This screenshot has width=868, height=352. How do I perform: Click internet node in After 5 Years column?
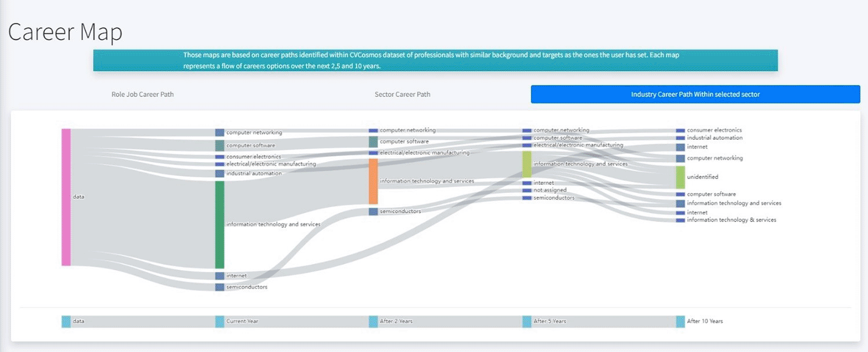[x=527, y=183]
